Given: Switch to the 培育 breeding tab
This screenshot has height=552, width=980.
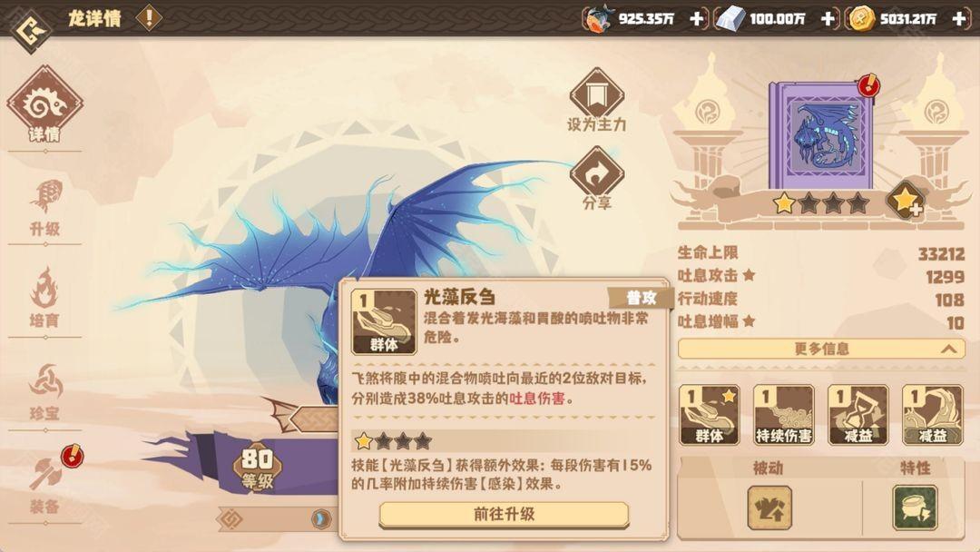Looking at the screenshot, I should (x=45, y=298).
